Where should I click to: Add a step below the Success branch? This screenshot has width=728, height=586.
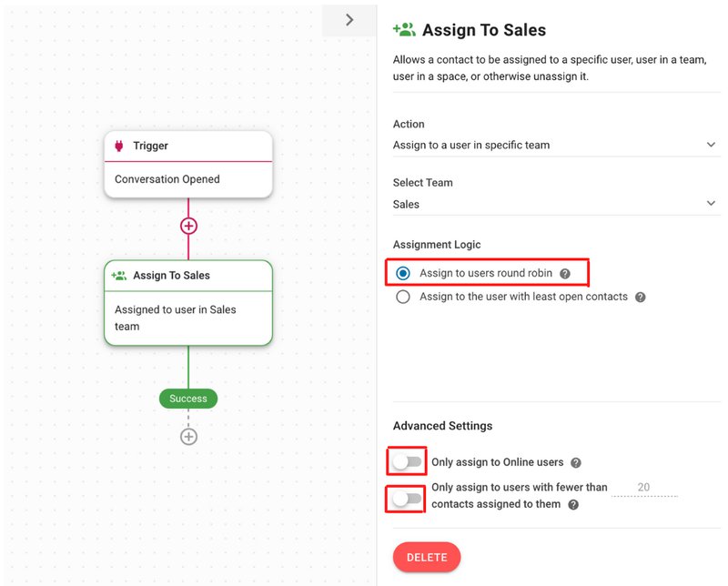[x=188, y=437]
